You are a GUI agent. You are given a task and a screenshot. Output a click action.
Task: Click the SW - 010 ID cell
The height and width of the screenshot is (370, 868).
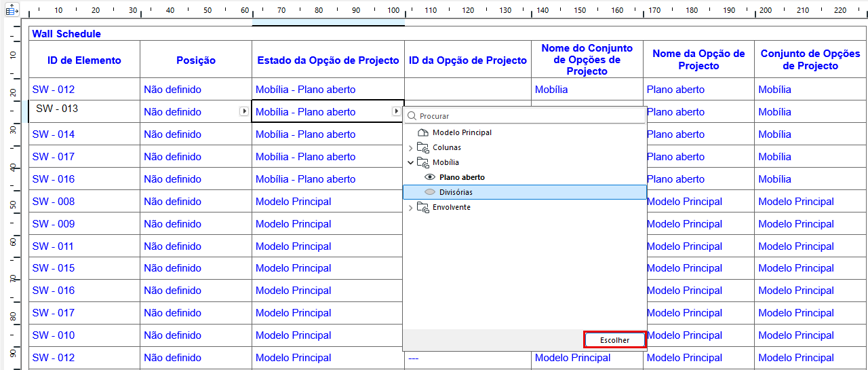(x=84, y=335)
